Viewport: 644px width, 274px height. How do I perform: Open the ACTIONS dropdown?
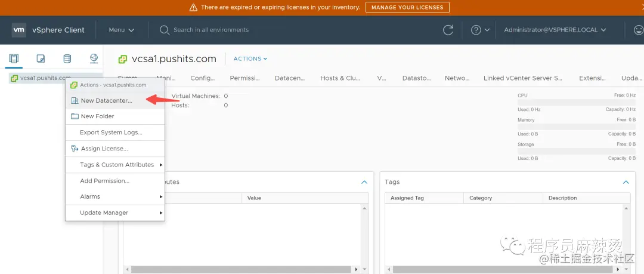coord(250,59)
